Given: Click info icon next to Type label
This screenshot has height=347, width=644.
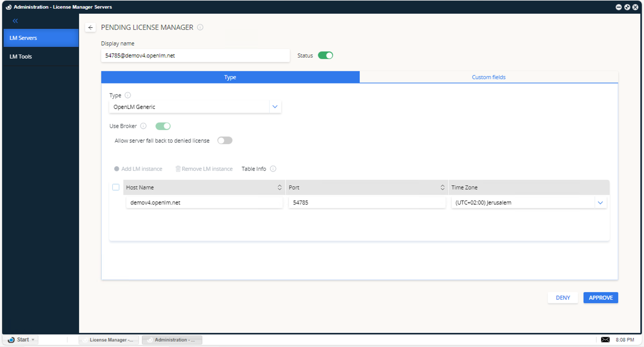Looking at the screenshot, I should pyautogui.click(x=128, y=95).
